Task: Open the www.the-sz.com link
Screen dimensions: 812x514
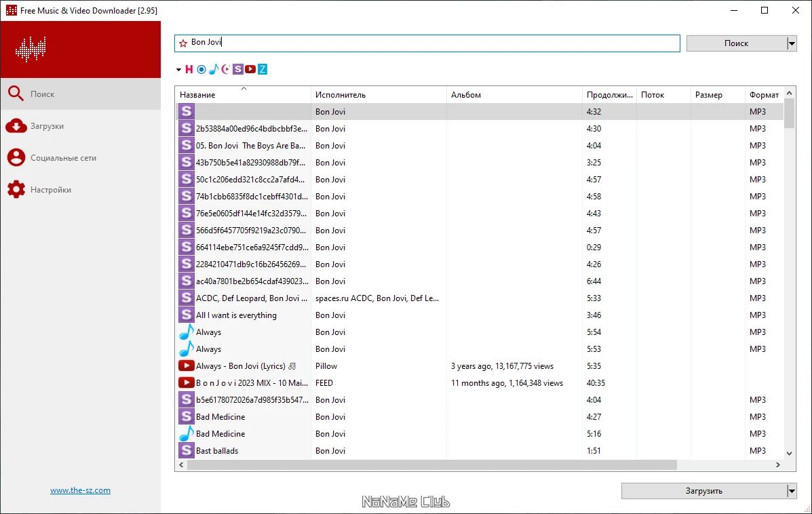Action: (x=80, y=490)
